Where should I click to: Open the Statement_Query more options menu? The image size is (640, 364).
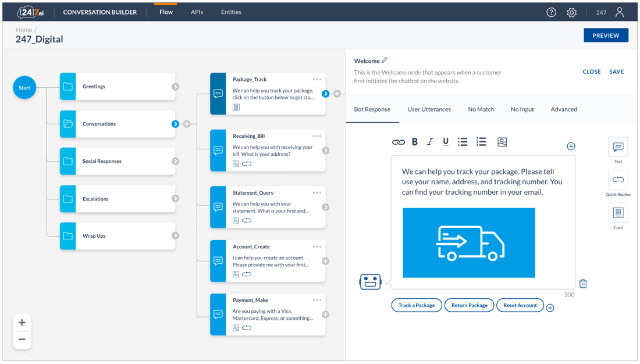(x=317, y=193)
